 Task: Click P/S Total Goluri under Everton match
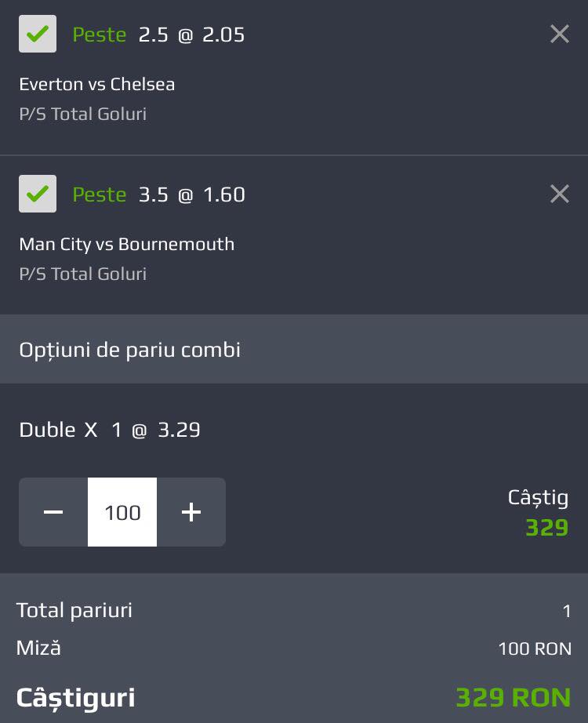pyautogui.click(x=83, y=114)
